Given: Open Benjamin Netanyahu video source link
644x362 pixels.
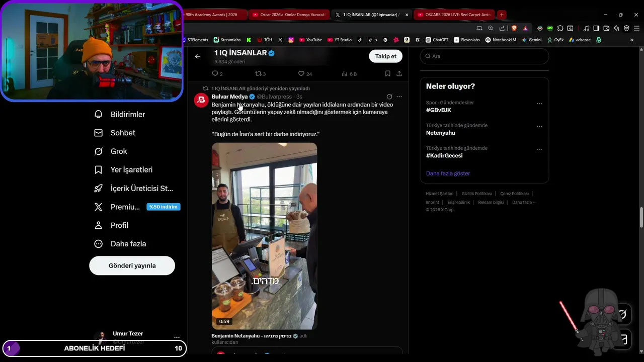Looking at the screenshot, I should pos(255,336).
